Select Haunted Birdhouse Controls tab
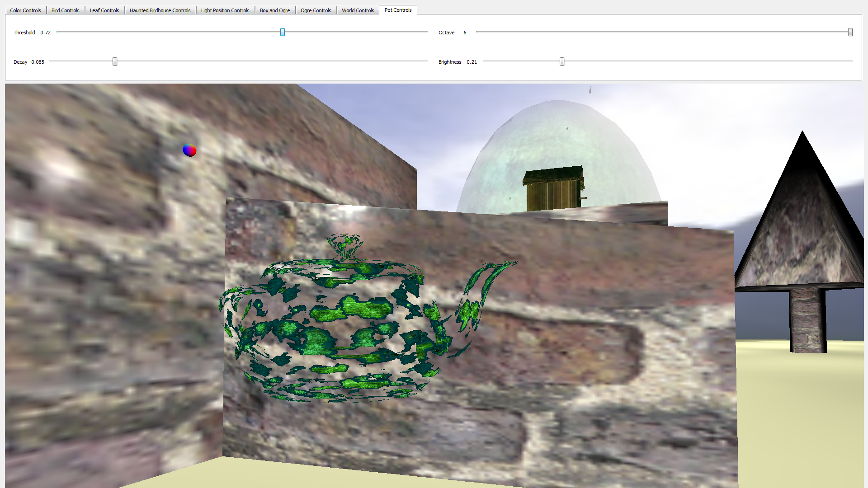The image size is (868, 488). coord(160,10)
